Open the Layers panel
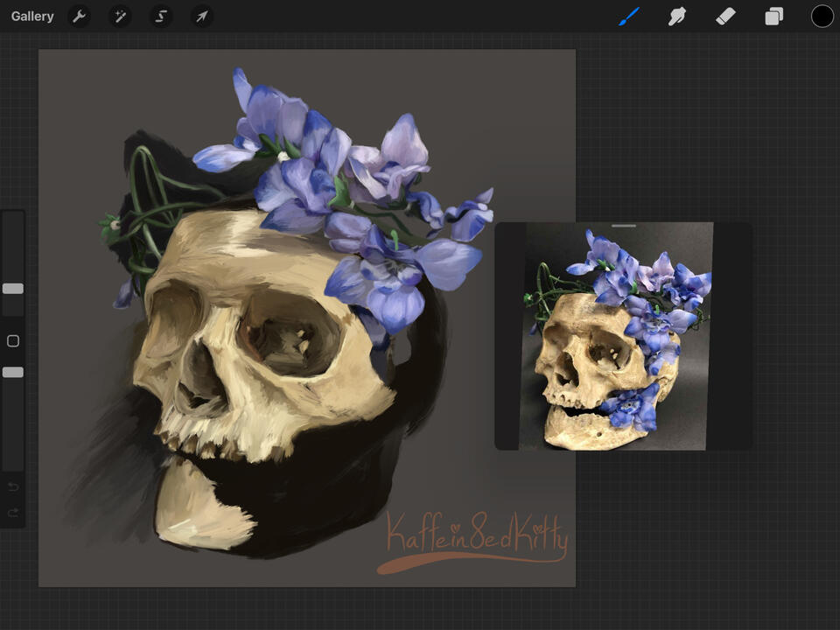The width and height of the screenshot is (840, 630). coord(773,17)
